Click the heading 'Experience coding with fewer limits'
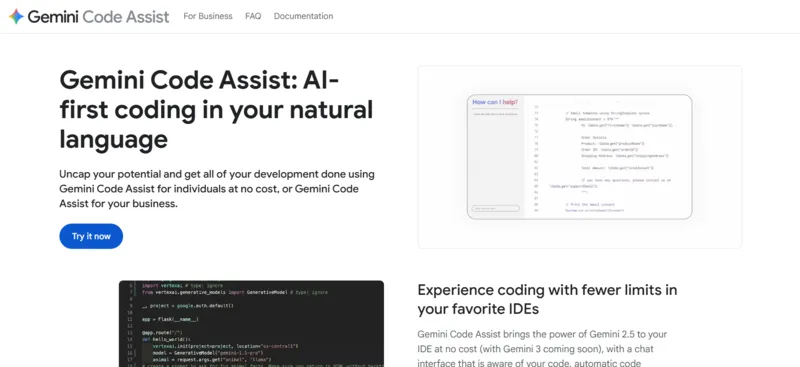The image size is (800, 367). coord(547,299)
